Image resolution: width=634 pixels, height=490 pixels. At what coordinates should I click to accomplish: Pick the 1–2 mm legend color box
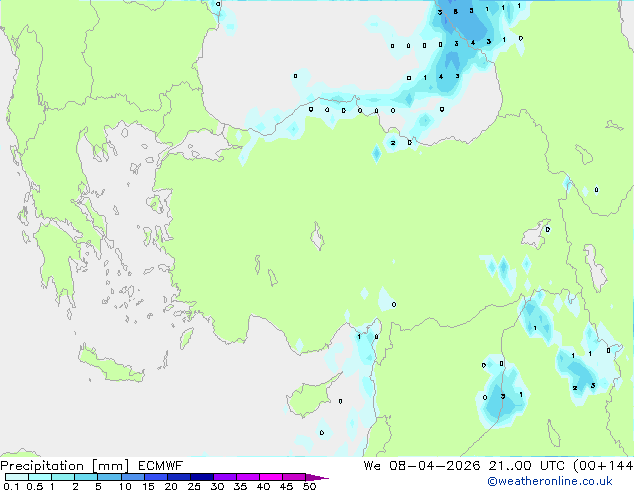click(x=63, y=477)
